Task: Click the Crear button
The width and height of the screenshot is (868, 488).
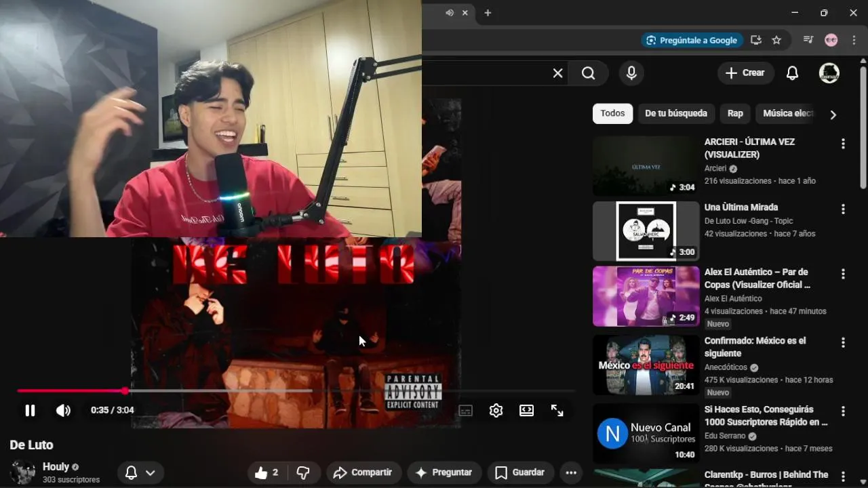Action: (745, 73)
